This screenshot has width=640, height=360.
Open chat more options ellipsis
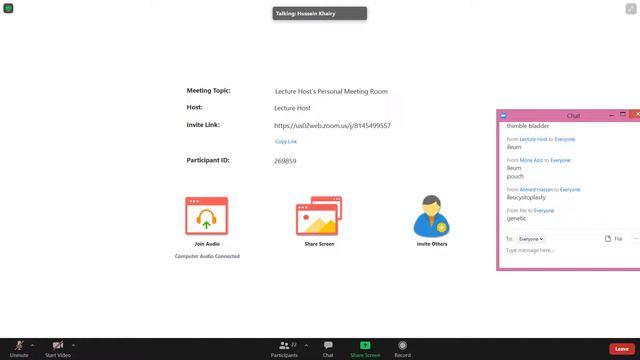click(x=636, y=239)
